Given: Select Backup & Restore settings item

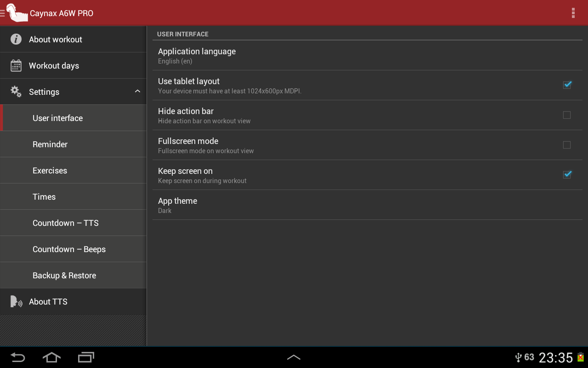Looking at the screenshot, I should pyautogui.click(x=73, y=275).
